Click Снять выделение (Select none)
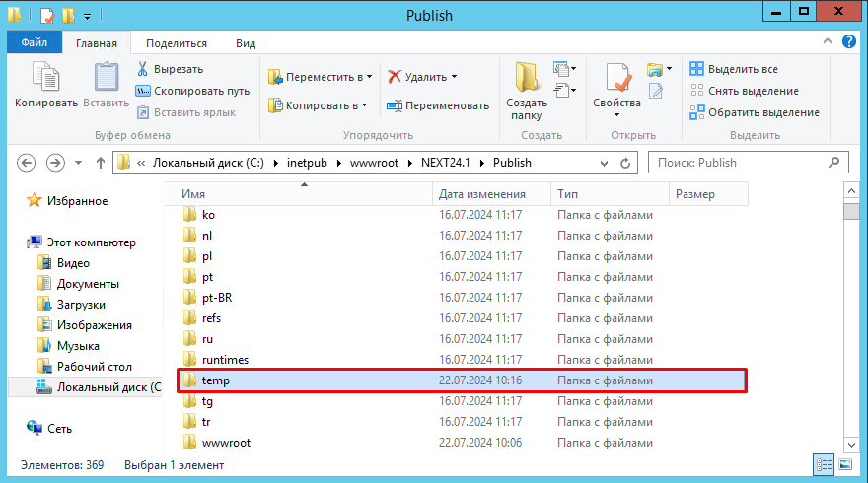868x483 pixels. [745, 91]
